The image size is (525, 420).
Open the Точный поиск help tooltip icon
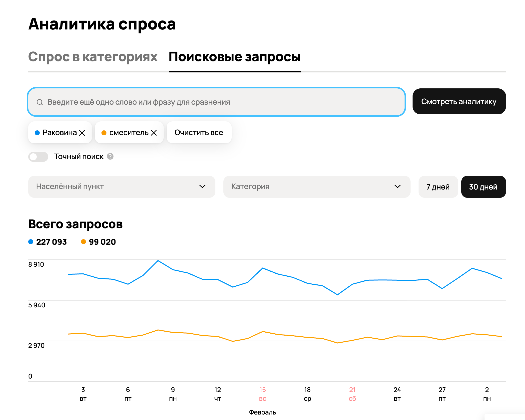pyautogui.click(x=110, y=157)
